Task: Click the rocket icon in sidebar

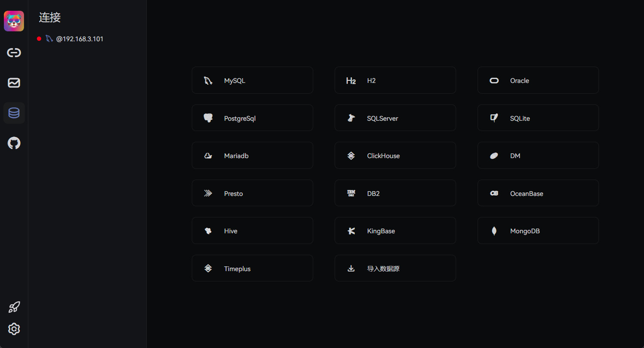Action: pos(14,307)
